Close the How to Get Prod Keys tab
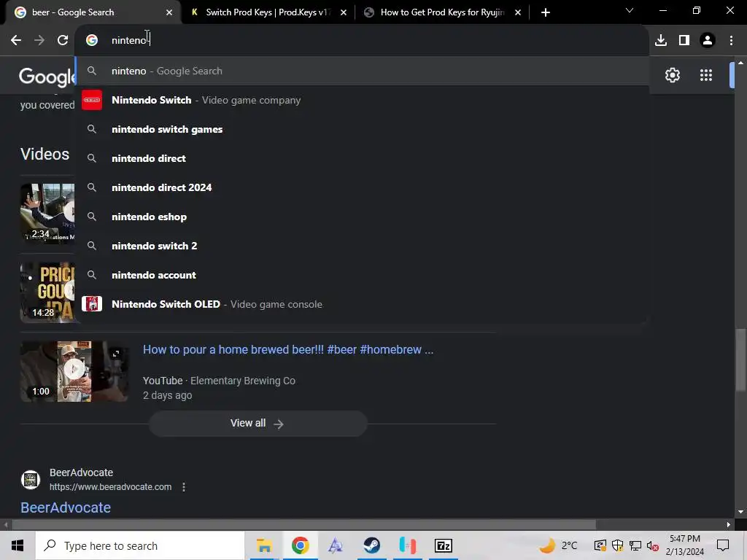Screen dimensions: 747x560 [518, 12]
